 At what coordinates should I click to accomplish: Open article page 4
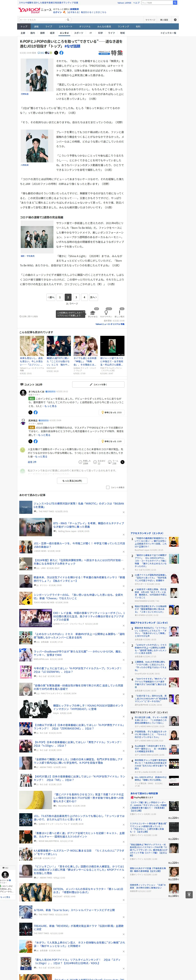point(84,297)
